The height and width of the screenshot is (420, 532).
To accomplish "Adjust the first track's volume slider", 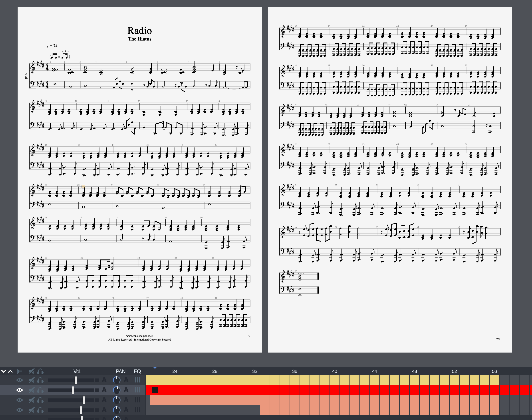I will coord(76,380).
